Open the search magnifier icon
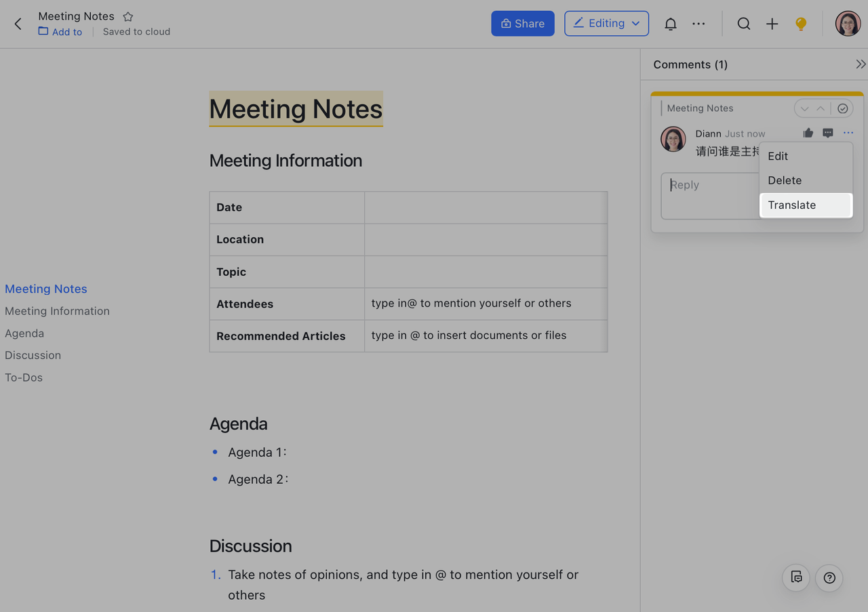This screenshot has width=868, height=612. [744, 24]
